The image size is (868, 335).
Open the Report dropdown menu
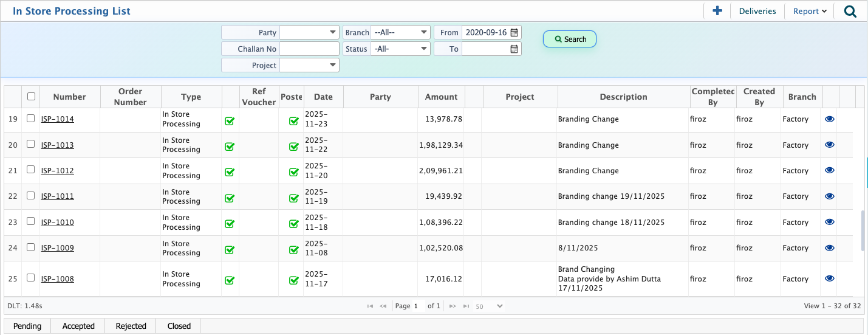tap(810, 11)
